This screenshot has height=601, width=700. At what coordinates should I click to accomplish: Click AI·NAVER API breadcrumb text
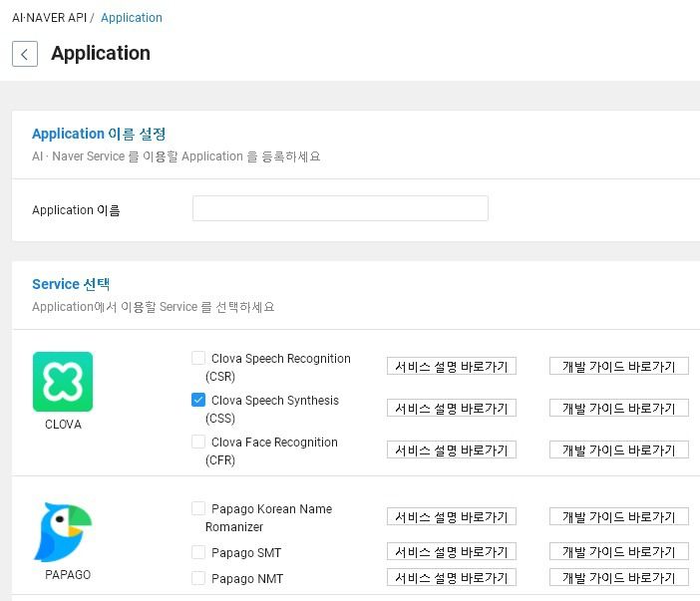pyautogui.click(x=49, y=18)
